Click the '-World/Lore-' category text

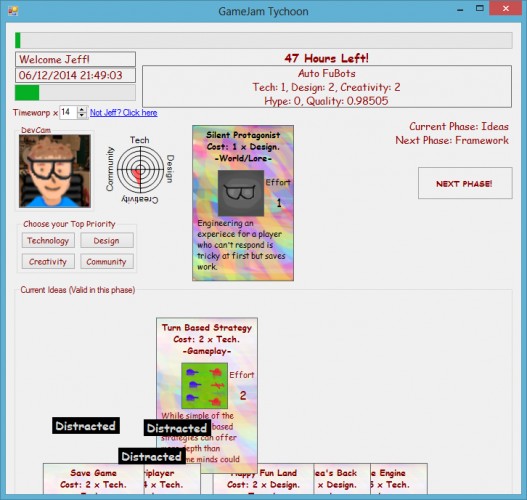[x=243, y=158]
